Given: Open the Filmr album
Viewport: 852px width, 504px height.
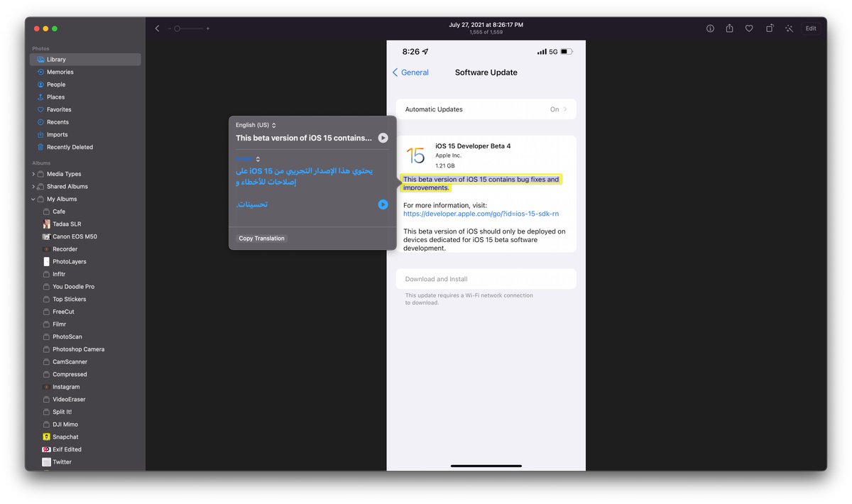Looking at the screenshot, I should pyautogui.click(x=85, y=324).
